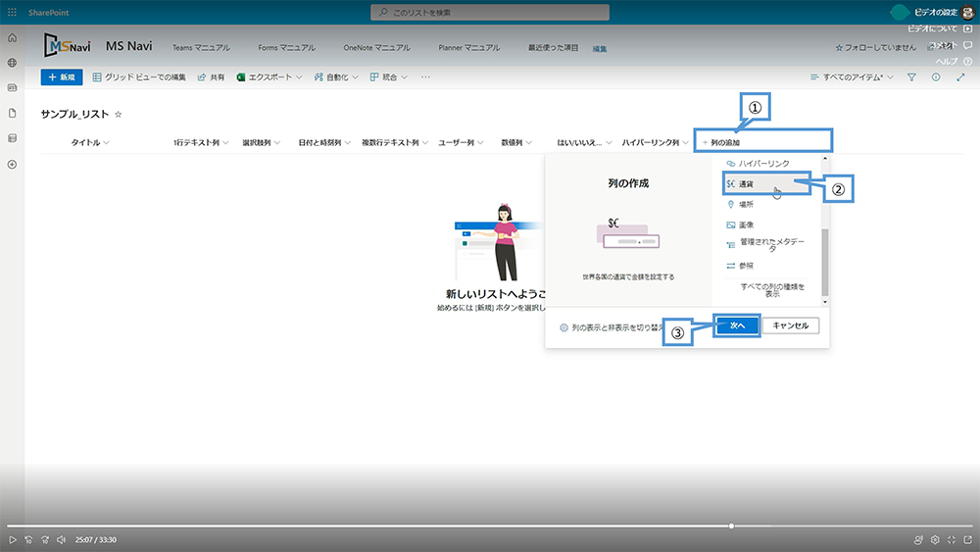This screenshot has width=980, height=552.
Task: Click the video progress bar handle
Action: tap(731, 526)
